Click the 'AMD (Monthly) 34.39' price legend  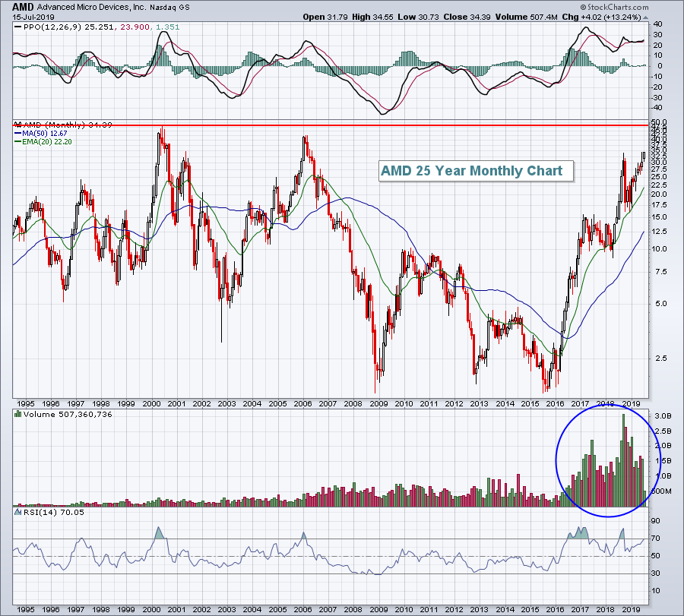67,125
